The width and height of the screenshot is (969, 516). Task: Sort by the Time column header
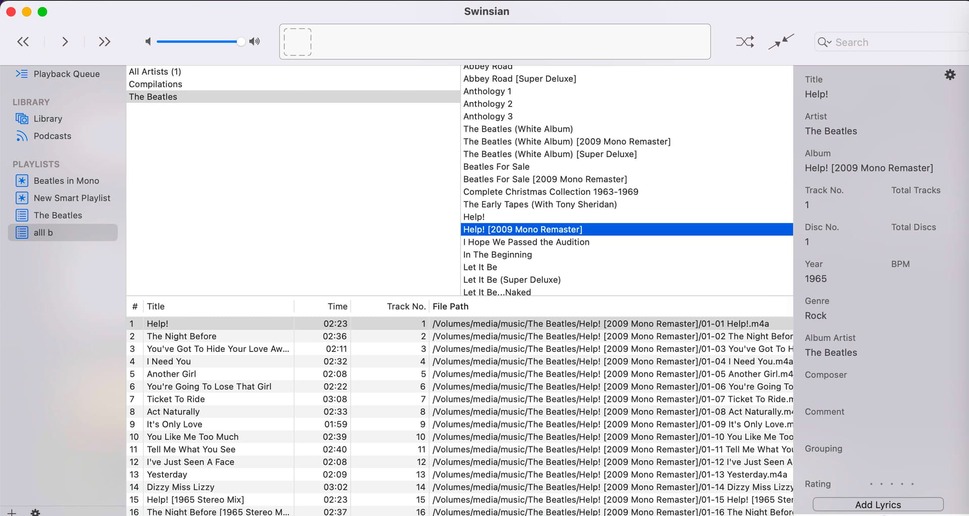pyautogui.click(x=322, y=306)
